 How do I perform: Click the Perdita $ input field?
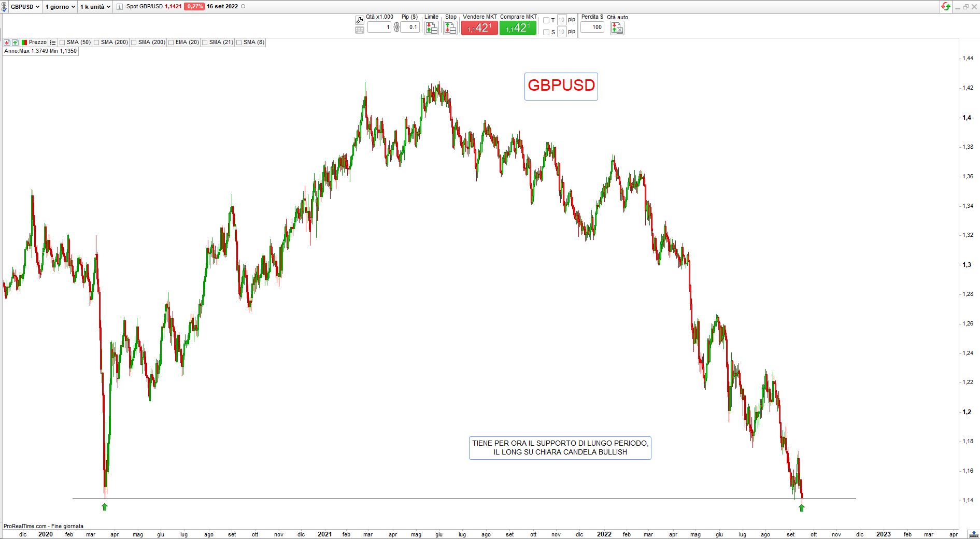592,27
